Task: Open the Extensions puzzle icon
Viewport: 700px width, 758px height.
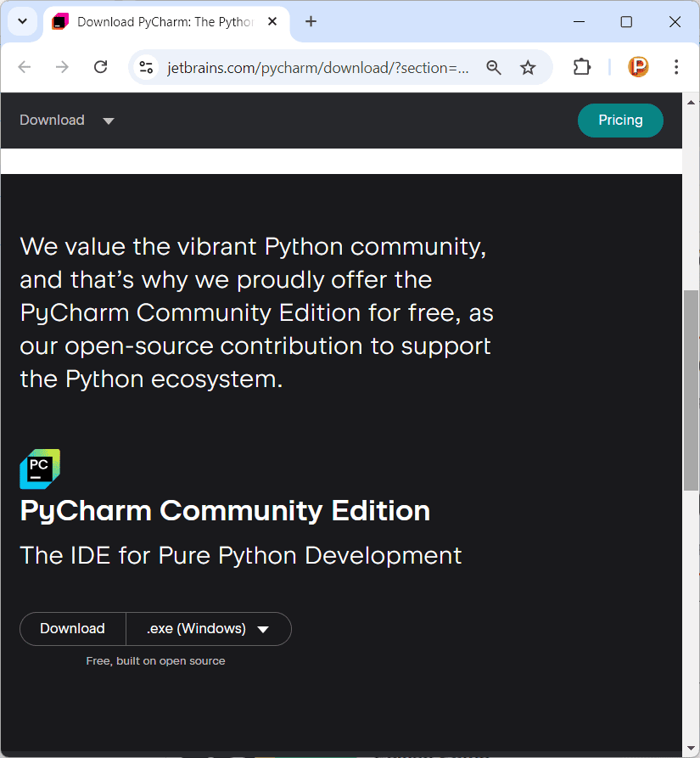Action: coord(582,67)
